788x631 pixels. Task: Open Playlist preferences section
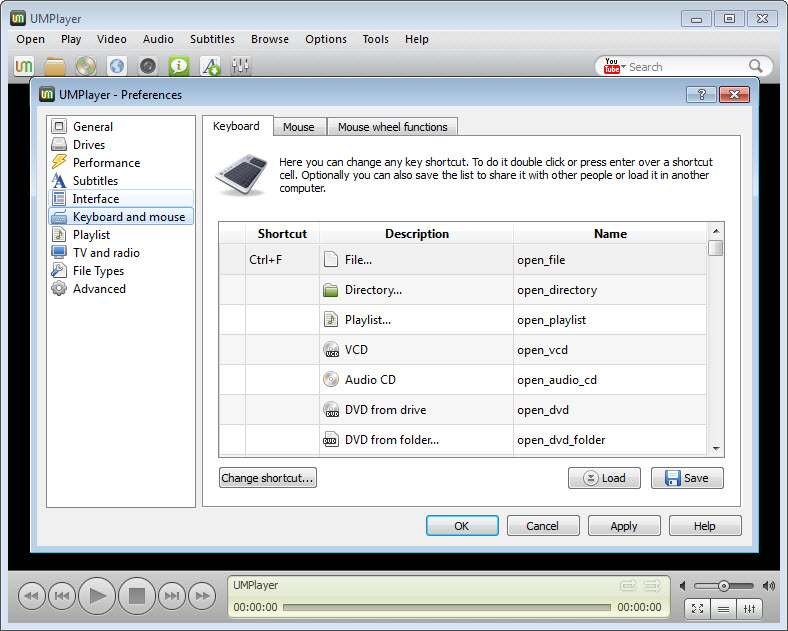[x=91, y=235]
